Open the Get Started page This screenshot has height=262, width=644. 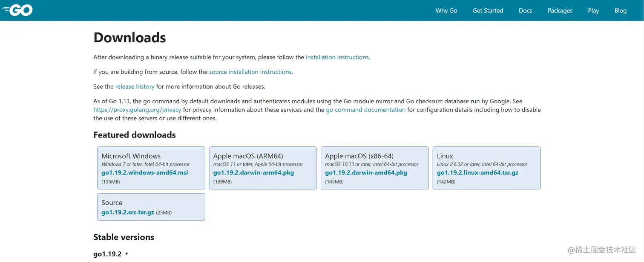coord(488,11)
